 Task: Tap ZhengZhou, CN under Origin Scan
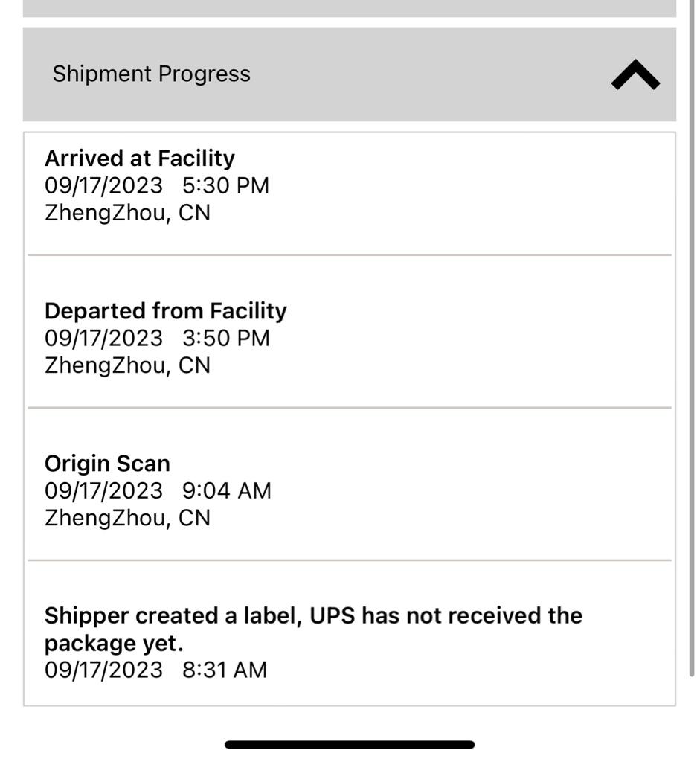[127, 518]
